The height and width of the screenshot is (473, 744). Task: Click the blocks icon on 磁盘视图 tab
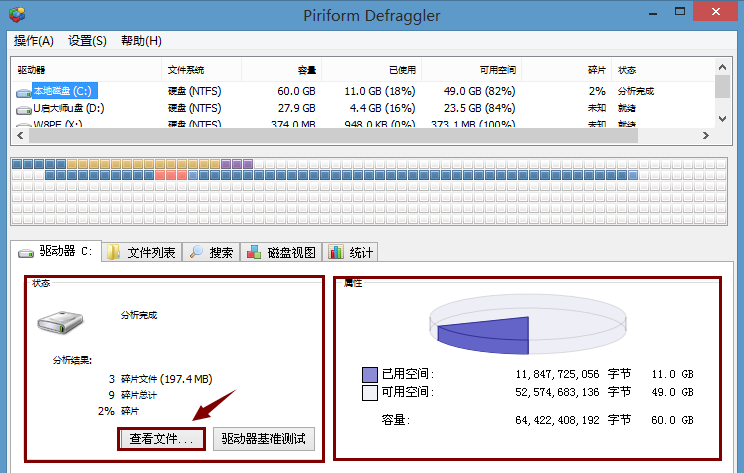[253, 252]
